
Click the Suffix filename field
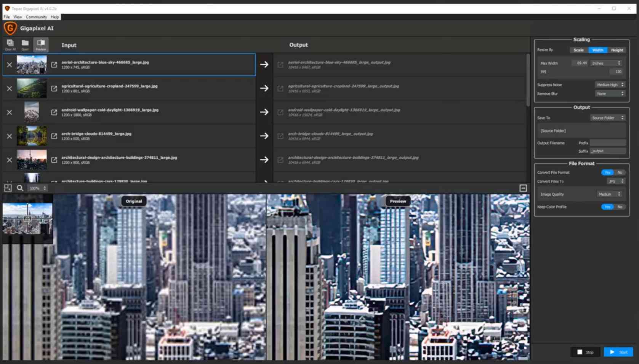608,151
